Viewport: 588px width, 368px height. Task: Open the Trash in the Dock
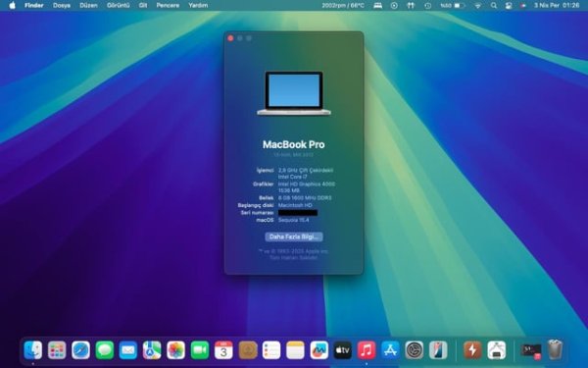point(555,350)
